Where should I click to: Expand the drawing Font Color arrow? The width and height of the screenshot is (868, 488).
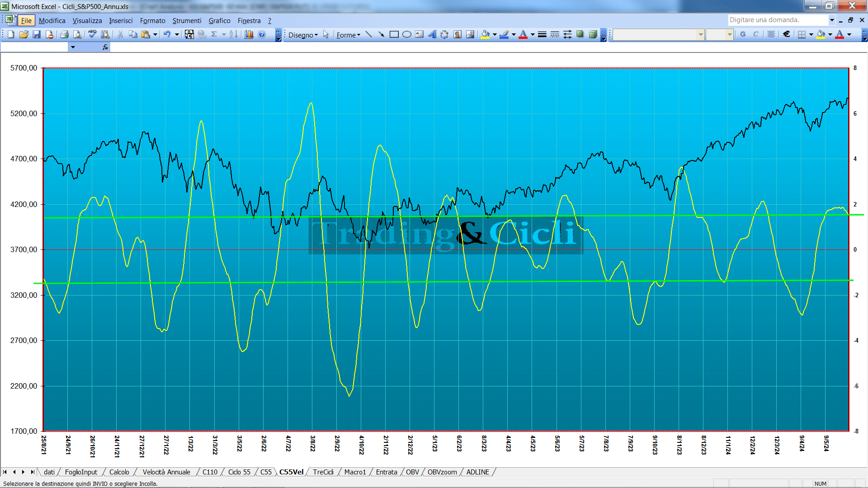tap(533, 34)
